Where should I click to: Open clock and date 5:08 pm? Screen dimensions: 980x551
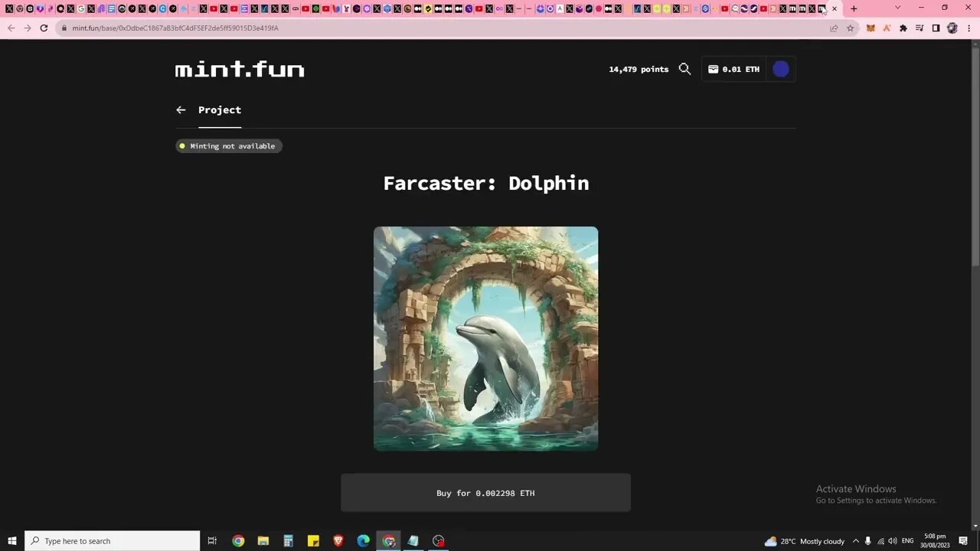click(936, 541)
